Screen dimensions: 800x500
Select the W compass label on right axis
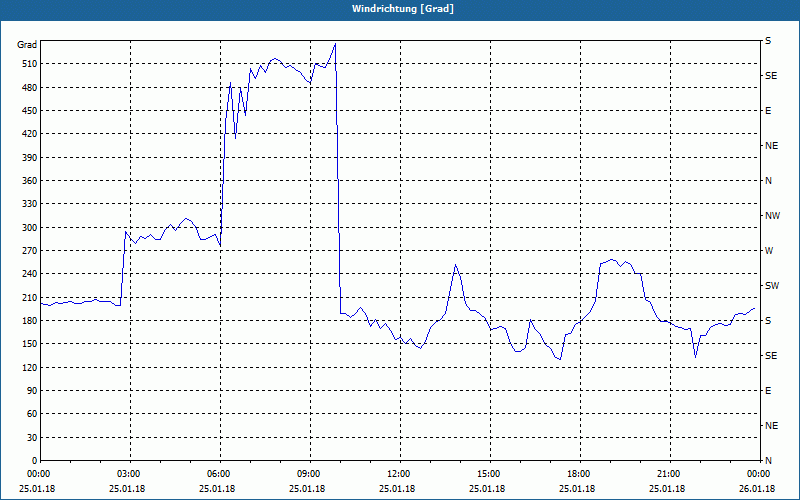(769, 251)
